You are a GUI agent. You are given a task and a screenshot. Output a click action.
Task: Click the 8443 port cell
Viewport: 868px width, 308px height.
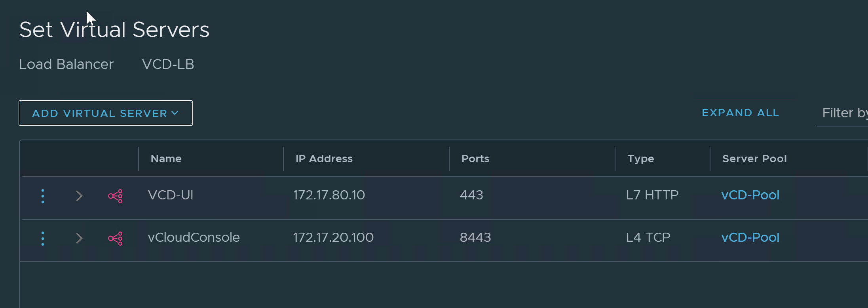(475, 237)
